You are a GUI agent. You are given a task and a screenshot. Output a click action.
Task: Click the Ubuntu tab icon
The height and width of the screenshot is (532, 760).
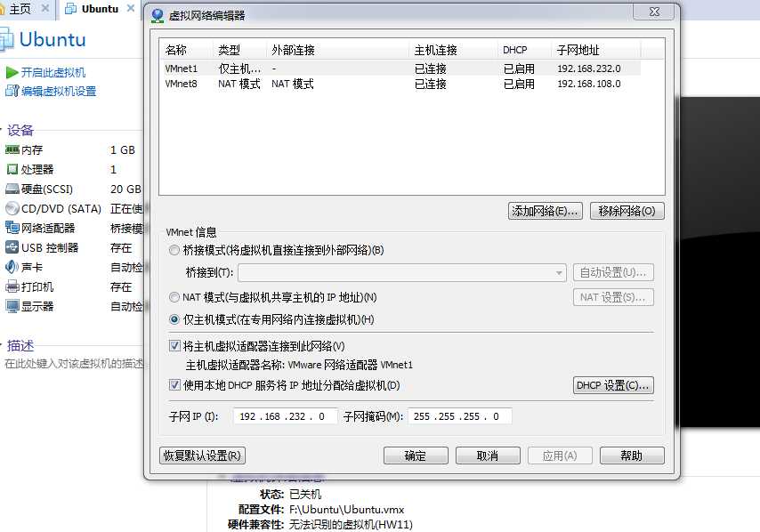71,9
